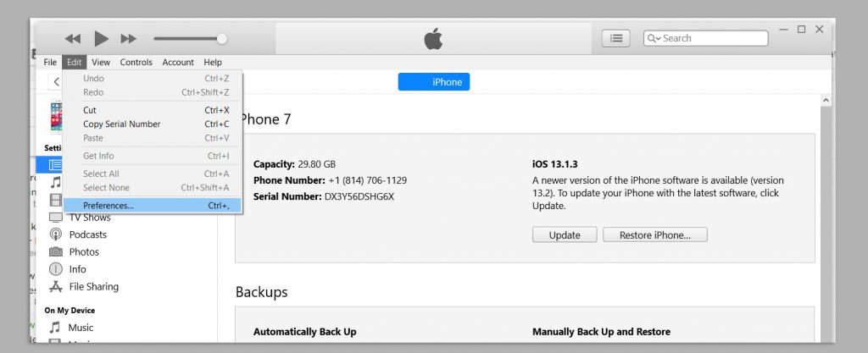The width and height of the screenshot is (868, 353).
Task: Expand the search magnifier dropdown arrow
Action: [x=654, y=39]
